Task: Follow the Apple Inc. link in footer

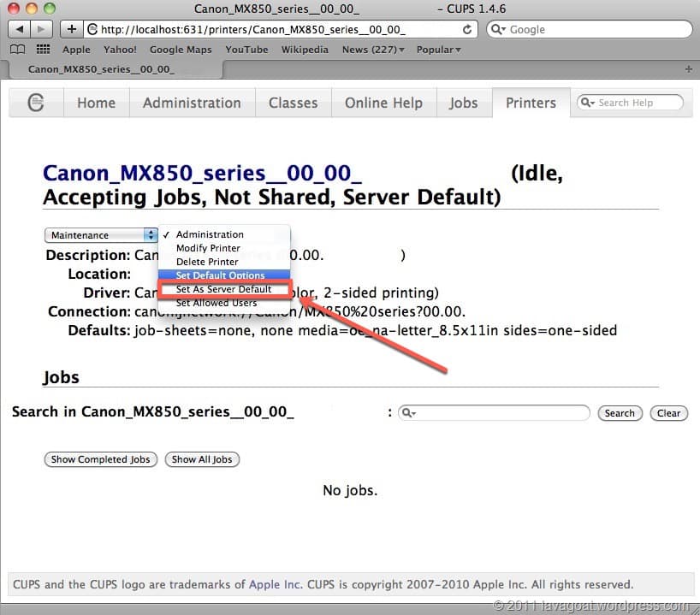Action: tap(275, 585)
